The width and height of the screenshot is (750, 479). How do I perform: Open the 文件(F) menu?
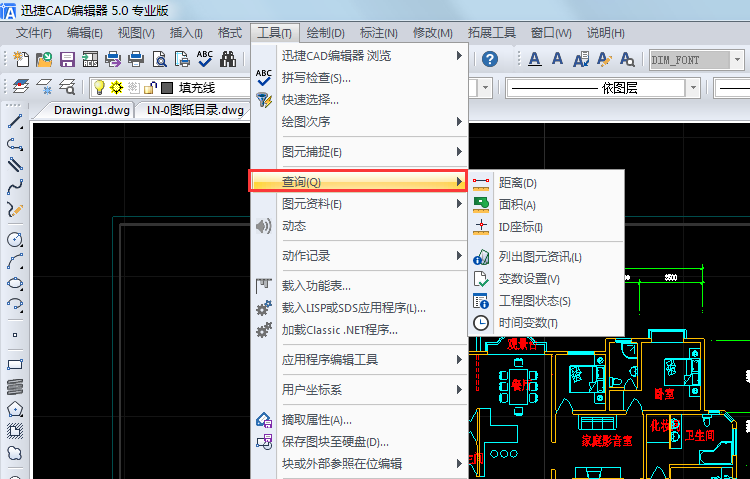point(33,33)
